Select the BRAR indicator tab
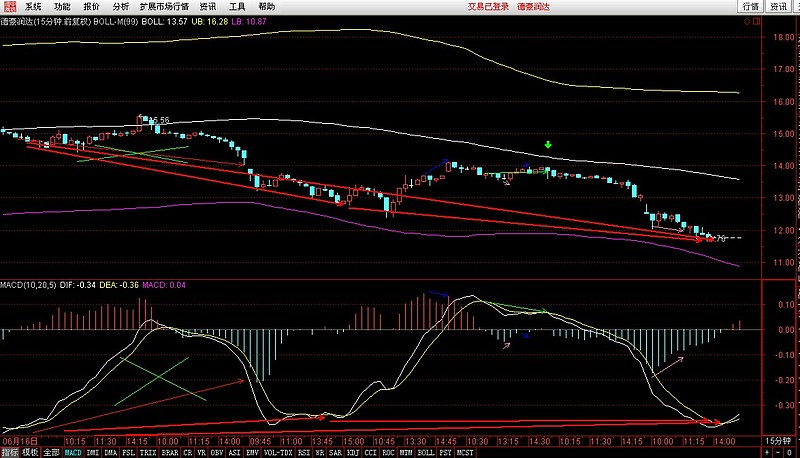 coord(170,452)
